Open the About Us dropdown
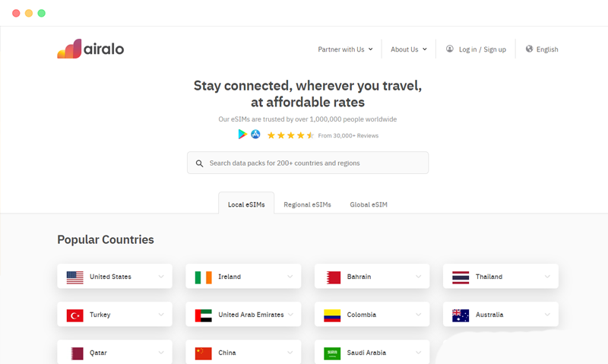This screenshot has height=364, width=608. [x=408, y=49]
